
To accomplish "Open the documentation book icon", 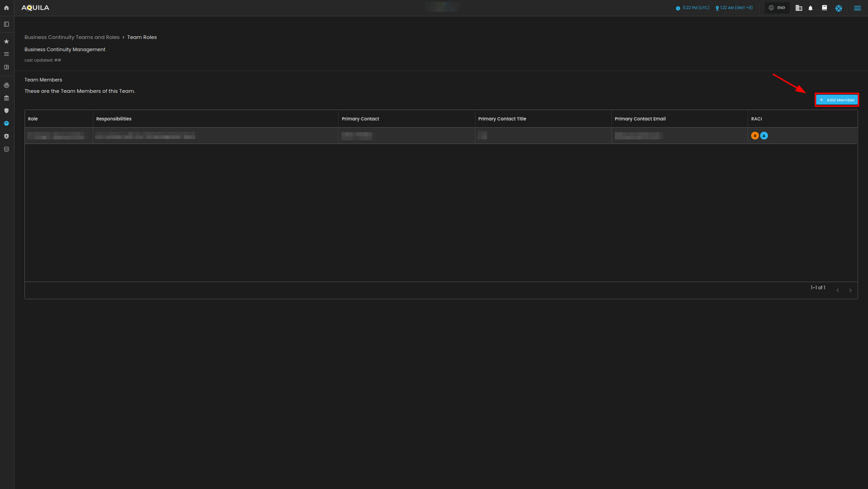I will [825, 8].
